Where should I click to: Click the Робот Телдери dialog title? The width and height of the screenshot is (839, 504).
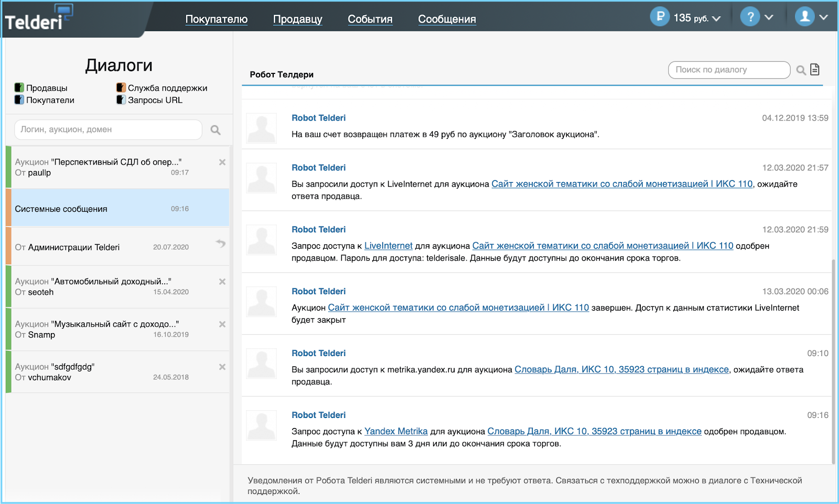coord(282,74)
